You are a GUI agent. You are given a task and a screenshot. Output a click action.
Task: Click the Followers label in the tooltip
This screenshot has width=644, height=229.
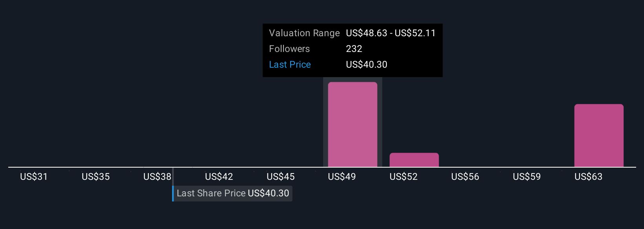click(x=289, y=49)
